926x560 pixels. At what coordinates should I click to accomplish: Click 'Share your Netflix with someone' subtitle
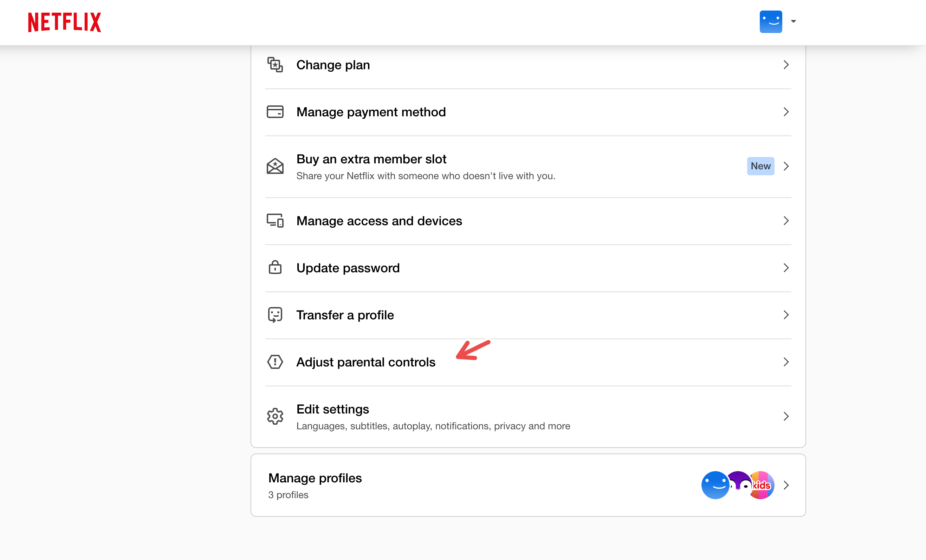426,176
